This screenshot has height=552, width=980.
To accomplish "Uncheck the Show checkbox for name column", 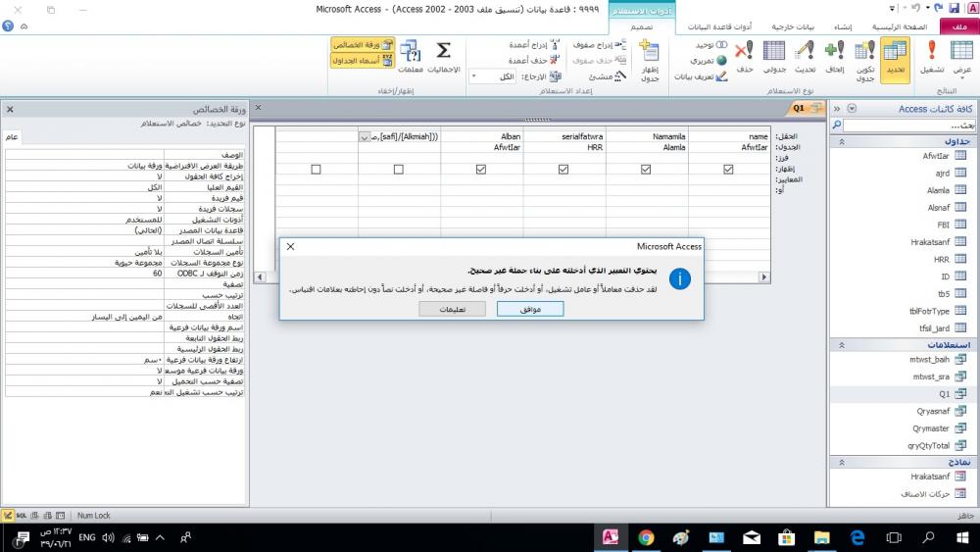I will [728, 169].
